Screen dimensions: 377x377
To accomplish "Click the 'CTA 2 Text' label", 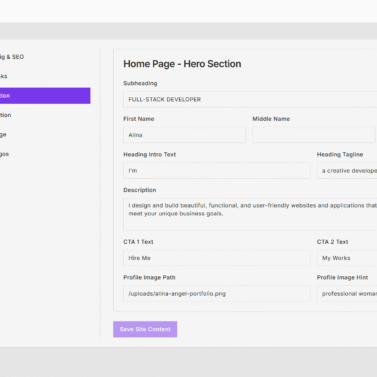I will click(x=333, y=242).
